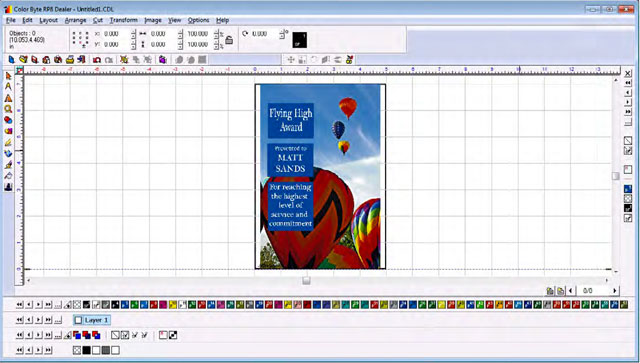Click the print icon in toolbar
640x363 pixels.
pos(70,60)
